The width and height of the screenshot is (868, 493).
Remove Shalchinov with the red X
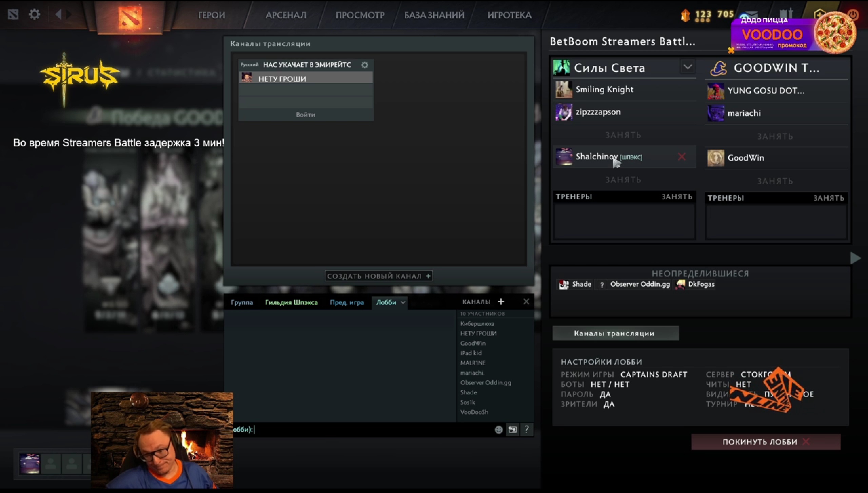click(682, 157)
